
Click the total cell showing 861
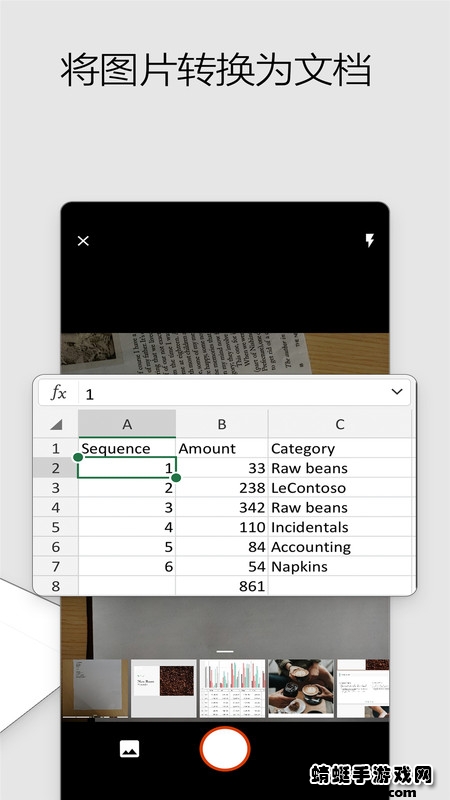pyautogui.click(x=222, y=586)
